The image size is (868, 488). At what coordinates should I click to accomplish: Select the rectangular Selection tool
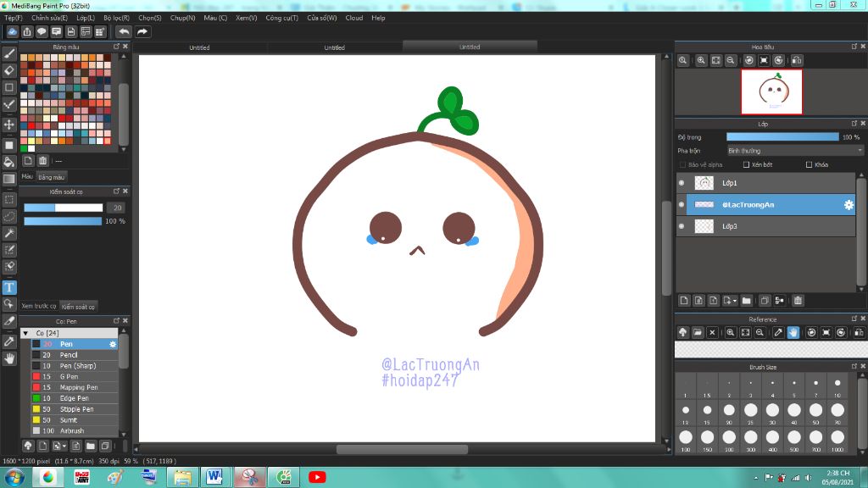click(x=9, y=199)
